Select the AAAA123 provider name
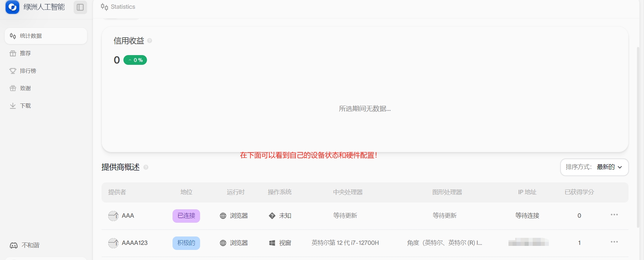 (x=135, y=243)
